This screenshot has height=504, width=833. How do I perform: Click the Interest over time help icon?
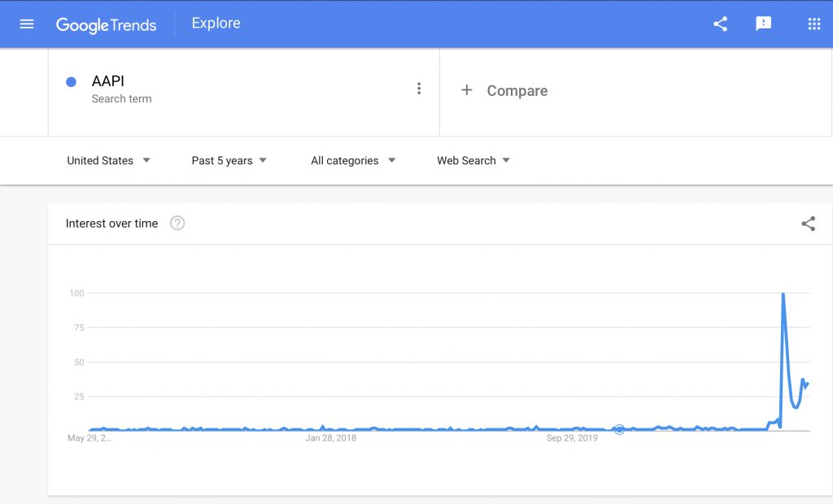point(177,223)
